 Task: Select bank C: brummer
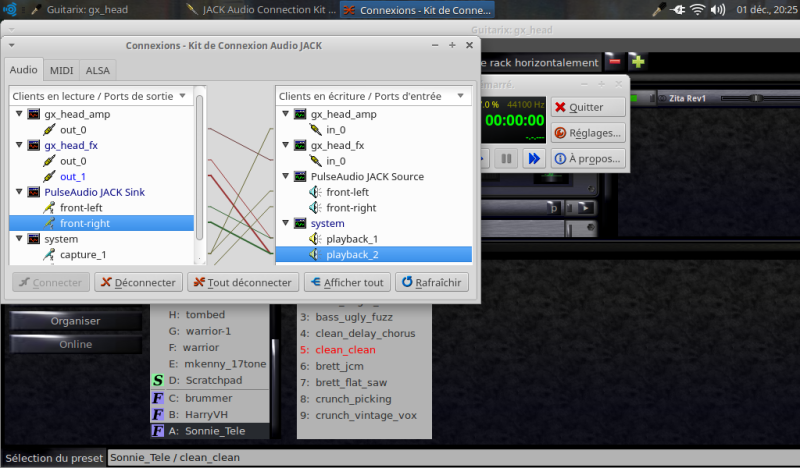click(210, 398)
